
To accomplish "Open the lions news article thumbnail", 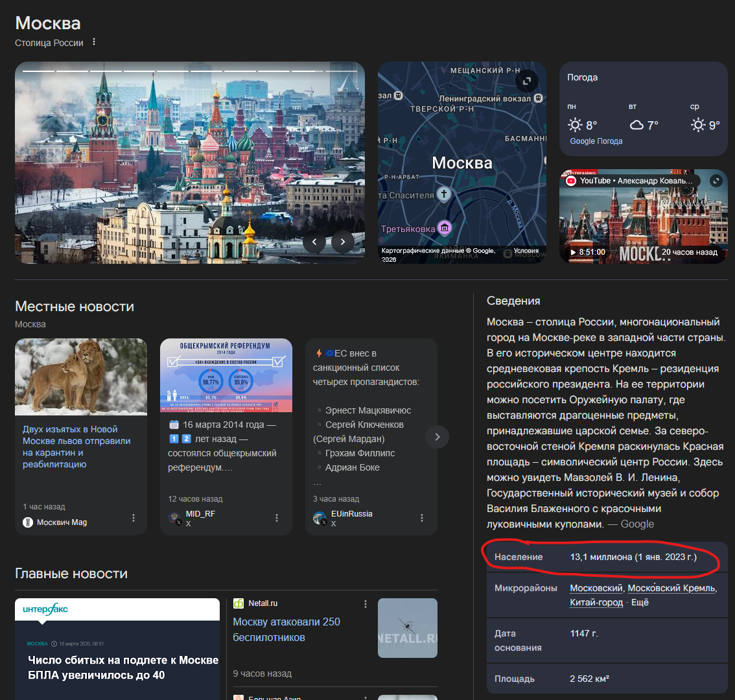I will tap(81, 377).
